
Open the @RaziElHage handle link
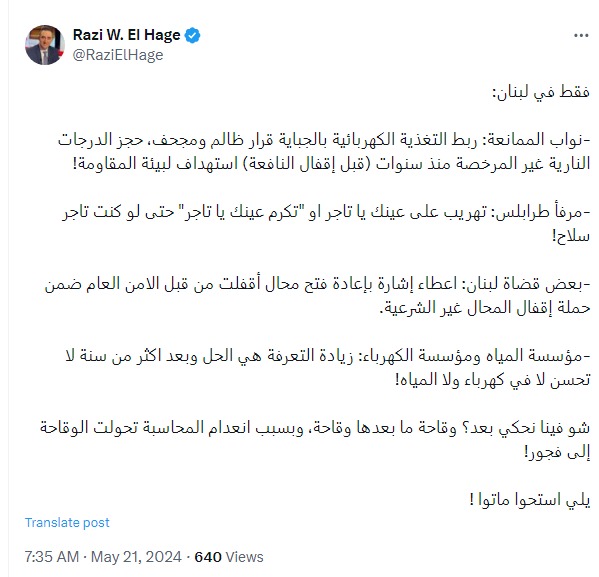pos(118,55)
